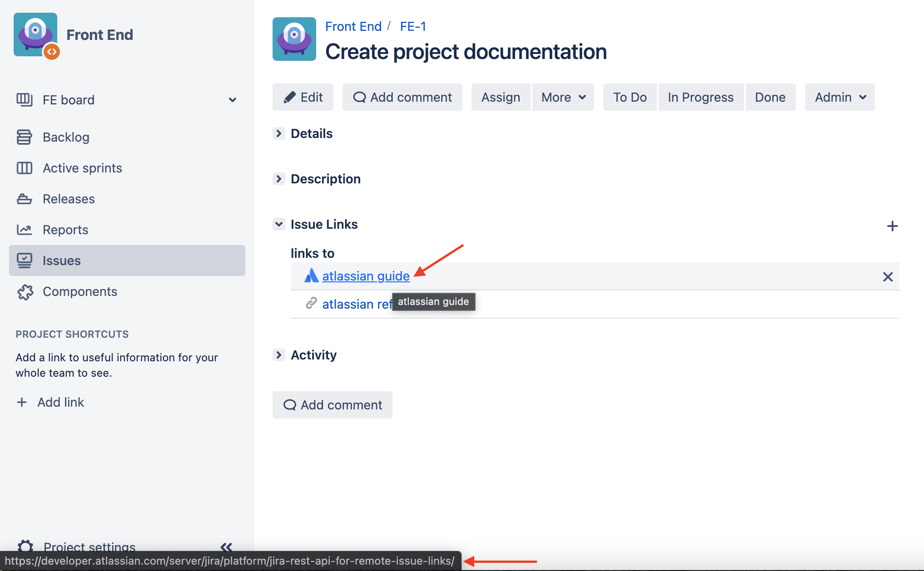Go to Releases in sidebar
The image size is (924, 571).
coord(69,199)
